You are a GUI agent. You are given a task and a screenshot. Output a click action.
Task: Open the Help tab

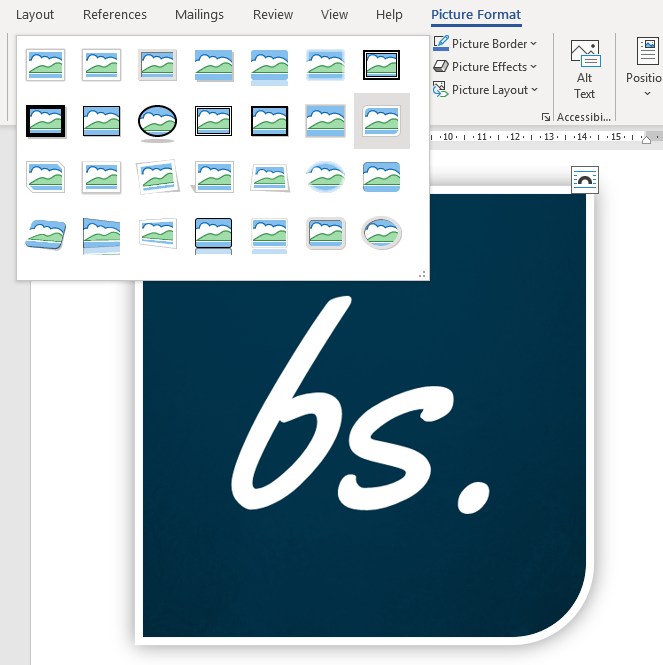click(x=389, y=14)
